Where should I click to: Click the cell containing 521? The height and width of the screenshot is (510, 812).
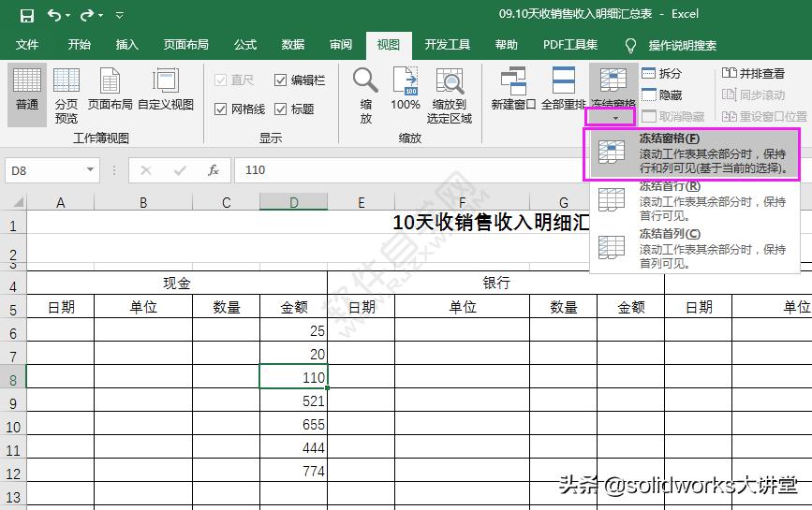click(x=294, y=401)
